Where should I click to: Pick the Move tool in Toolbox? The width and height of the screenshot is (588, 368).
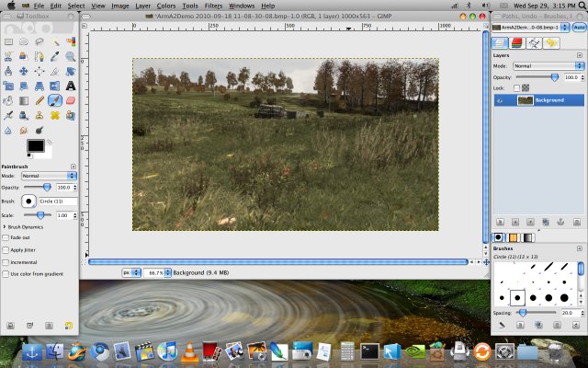(24, 71)
